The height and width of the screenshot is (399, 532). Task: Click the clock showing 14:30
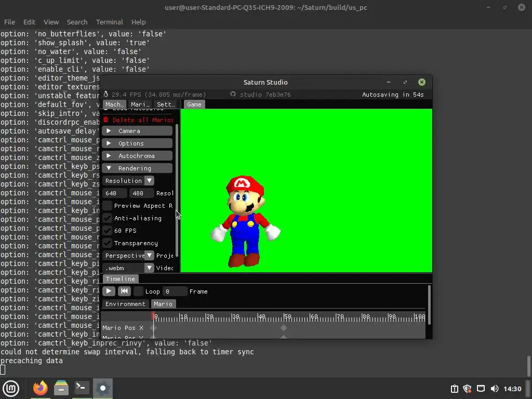tap(512, 389)
